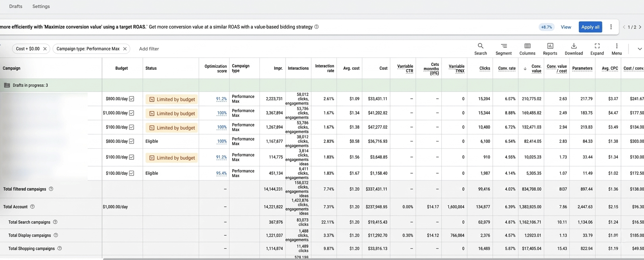644x260 pixels.
Task: Toggle budget checkbox in $47,277.02 cost row
Action: pyautogui.click(x=131, y=127)
